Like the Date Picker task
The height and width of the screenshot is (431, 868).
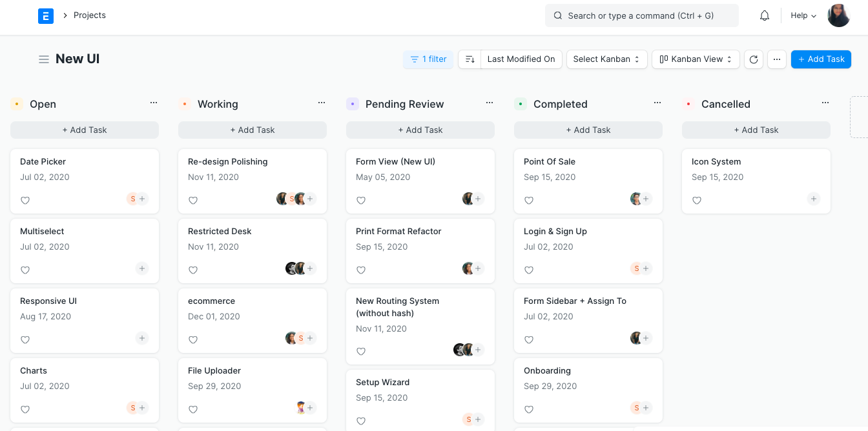25,201
